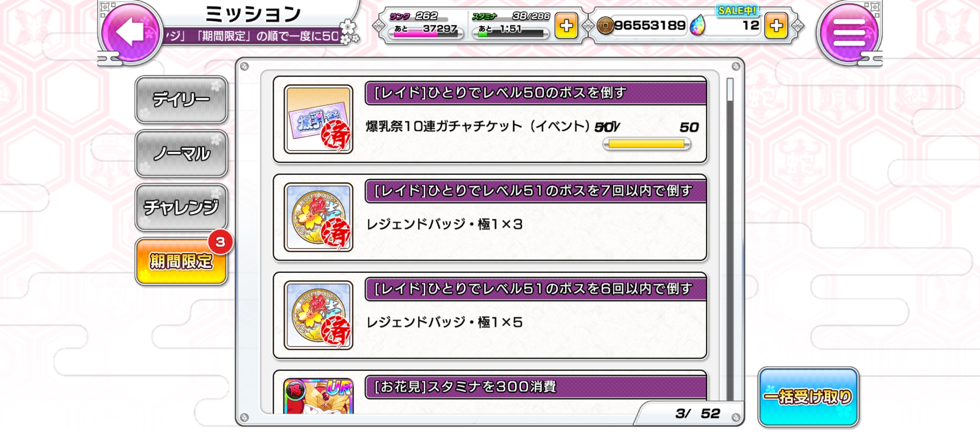
Task: Switch to the チャレンジ tab
Action: coord(181,207)
